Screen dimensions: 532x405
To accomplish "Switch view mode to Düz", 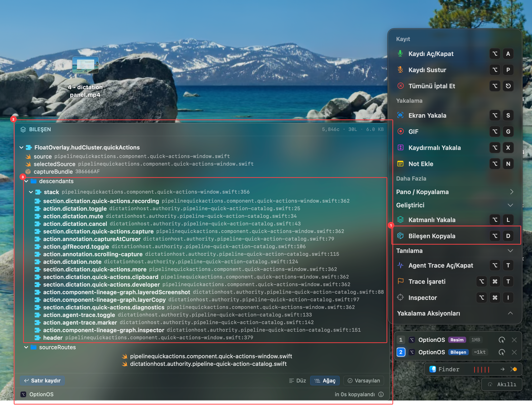I will tap(297, 380).
